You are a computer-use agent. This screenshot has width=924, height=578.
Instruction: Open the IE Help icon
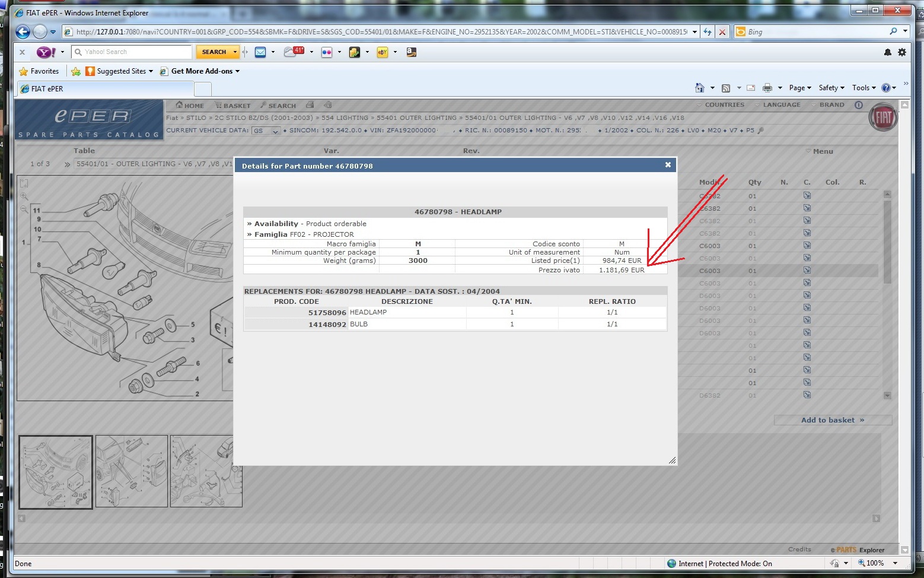(x=885, y=88)
